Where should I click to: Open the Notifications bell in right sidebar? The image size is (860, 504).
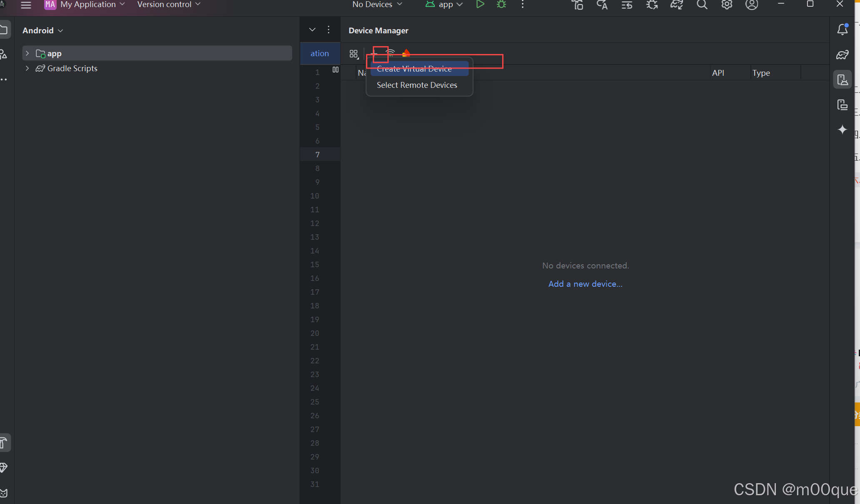(843, 29)
